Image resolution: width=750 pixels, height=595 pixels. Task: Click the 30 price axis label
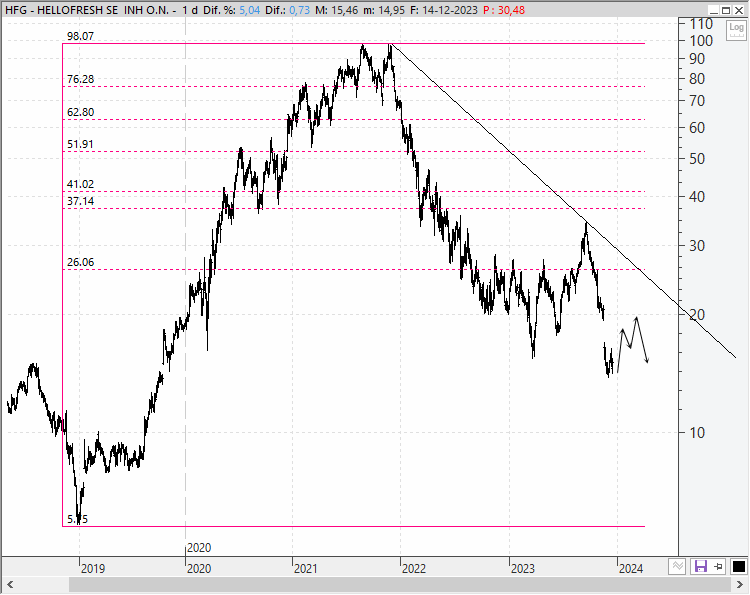pos(697,246)
